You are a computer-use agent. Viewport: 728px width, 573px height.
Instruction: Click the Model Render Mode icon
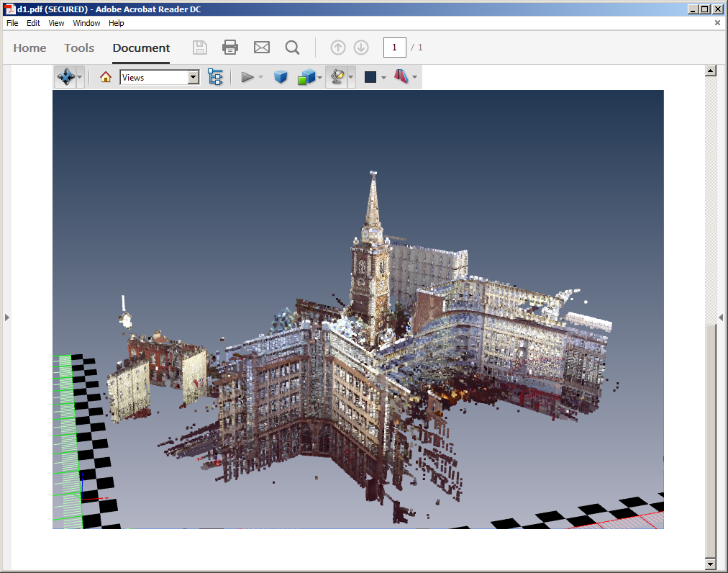(306, 77)
